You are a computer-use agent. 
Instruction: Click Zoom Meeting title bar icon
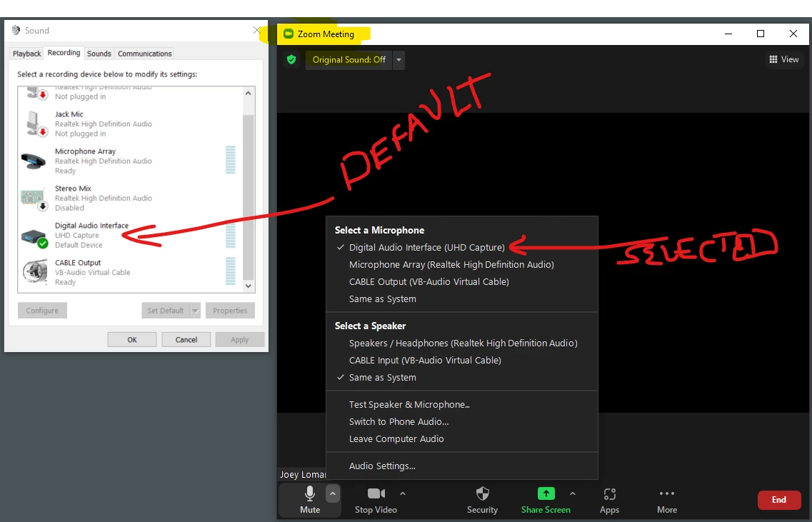coord(289,34)
